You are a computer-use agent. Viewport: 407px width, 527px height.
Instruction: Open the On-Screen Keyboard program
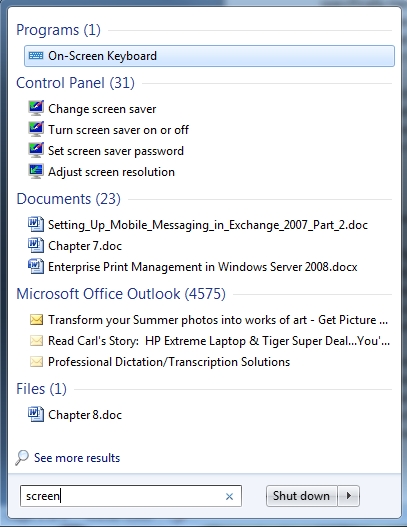point(209,56)
